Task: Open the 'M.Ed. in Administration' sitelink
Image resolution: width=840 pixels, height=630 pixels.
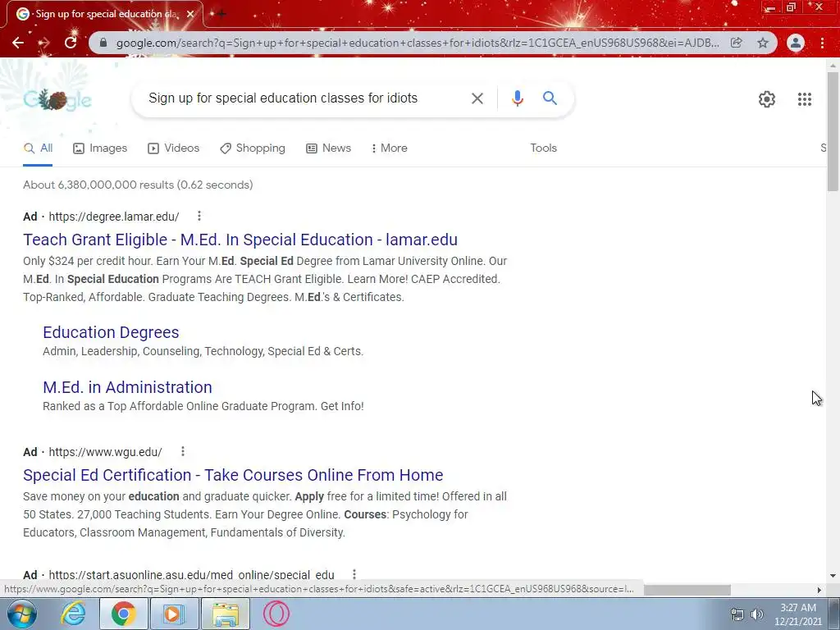Action: [127, 387]
